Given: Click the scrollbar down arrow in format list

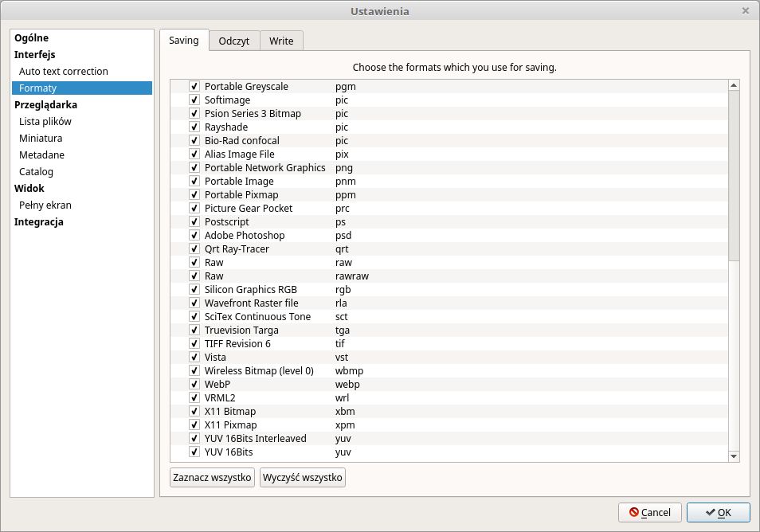Looking at the screenshot, I should click(x=734, y=456).
